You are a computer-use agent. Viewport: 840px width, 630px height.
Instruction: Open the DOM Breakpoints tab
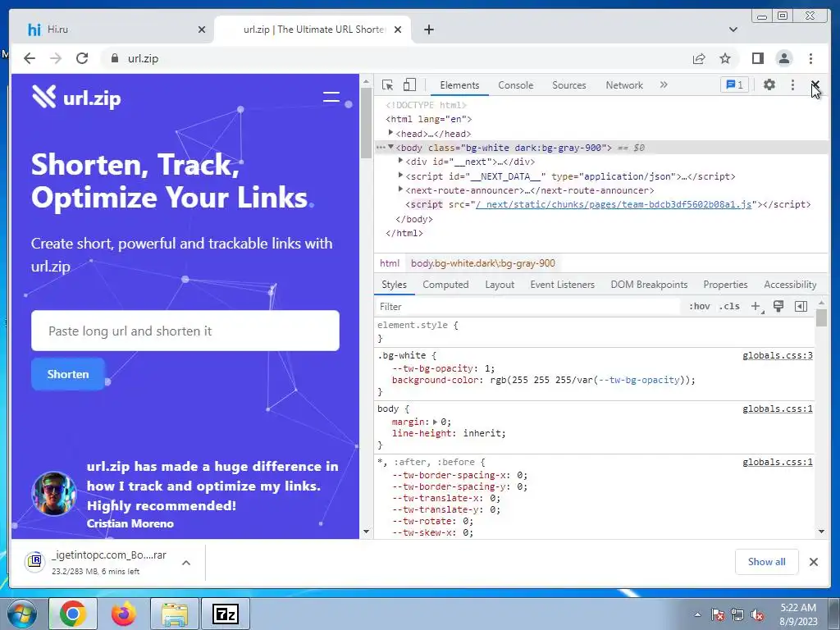point(650,285)
